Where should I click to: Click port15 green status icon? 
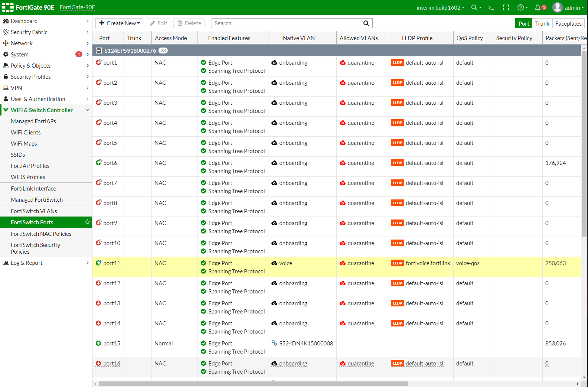[x=98, y=343]
